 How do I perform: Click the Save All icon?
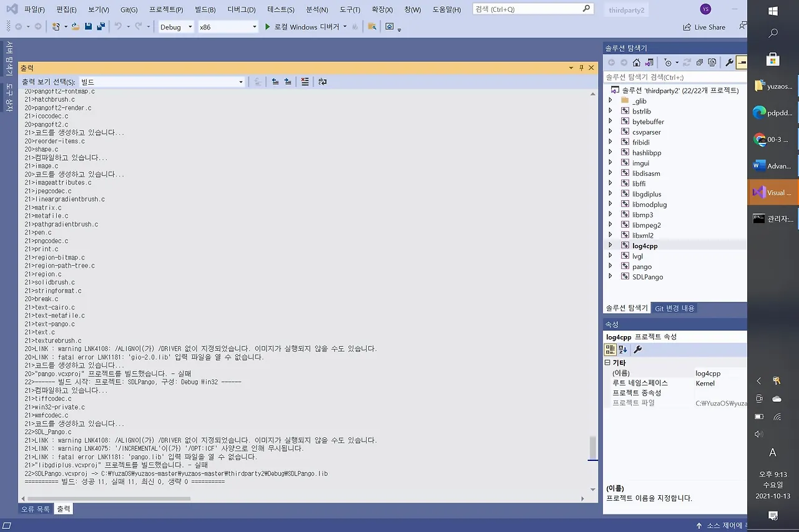[x=100, y=27]
